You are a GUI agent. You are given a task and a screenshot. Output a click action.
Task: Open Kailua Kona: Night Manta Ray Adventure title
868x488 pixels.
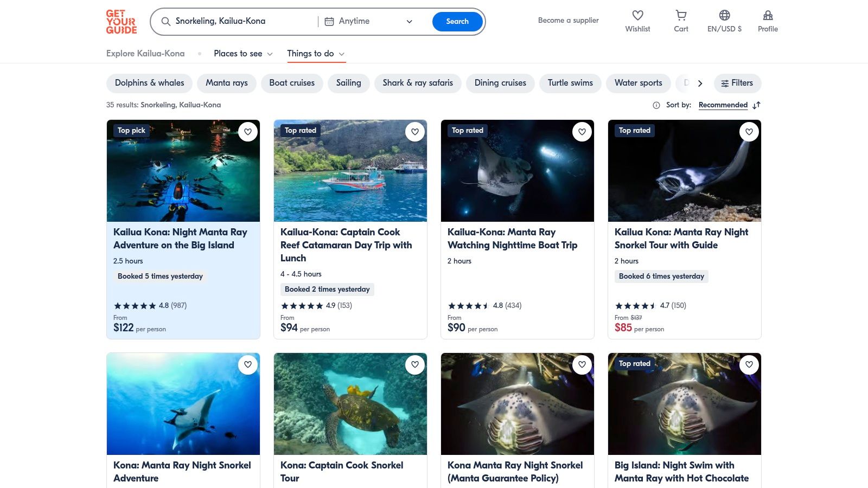coord(180,239)
